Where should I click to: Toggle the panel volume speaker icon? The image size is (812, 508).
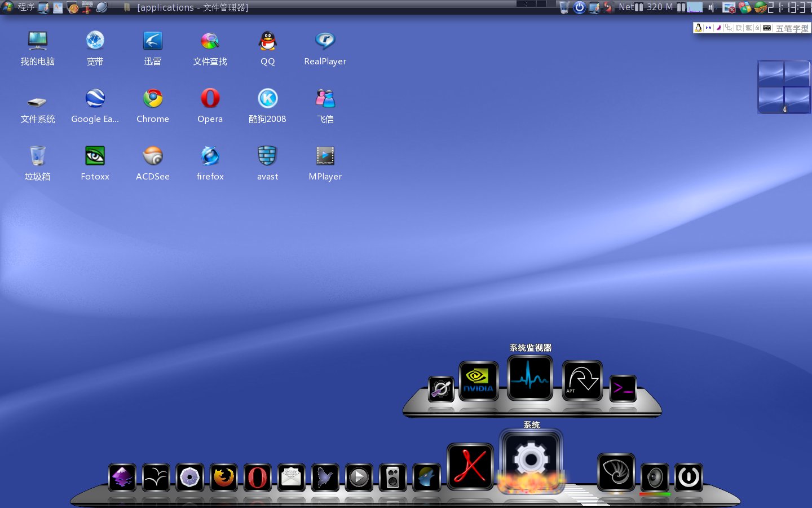712,7
